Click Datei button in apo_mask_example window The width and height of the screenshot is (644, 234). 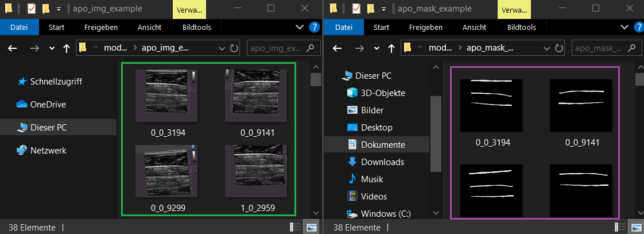pos(344,27)
